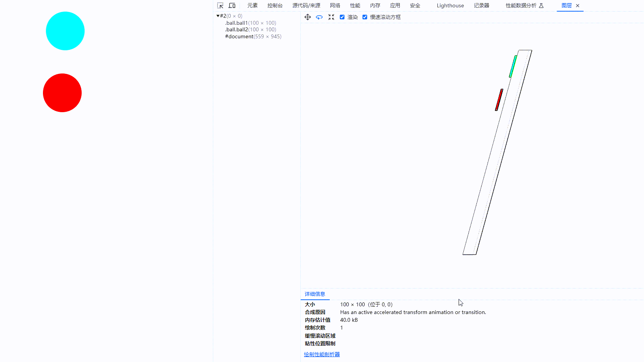Switch to the 图层 tab
Viewport: 644px width, 362px height.
tap(567, 5)
